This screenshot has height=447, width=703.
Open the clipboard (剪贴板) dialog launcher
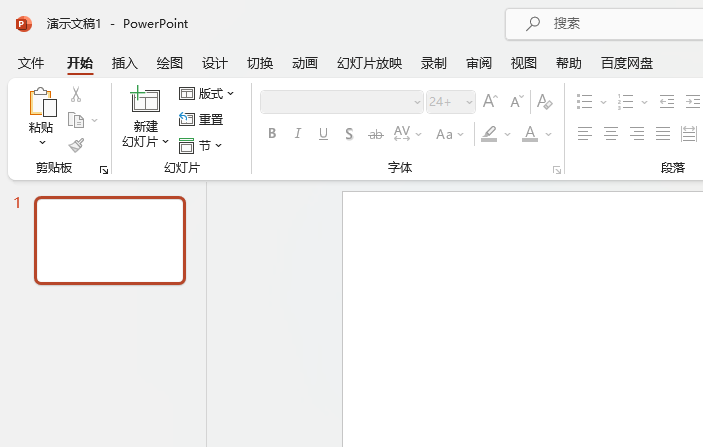tap(104, 170)
